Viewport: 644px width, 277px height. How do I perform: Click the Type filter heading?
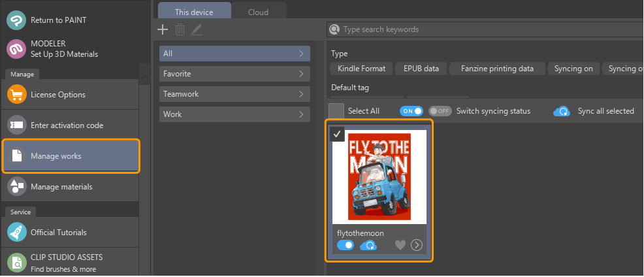tap(339, 54)
